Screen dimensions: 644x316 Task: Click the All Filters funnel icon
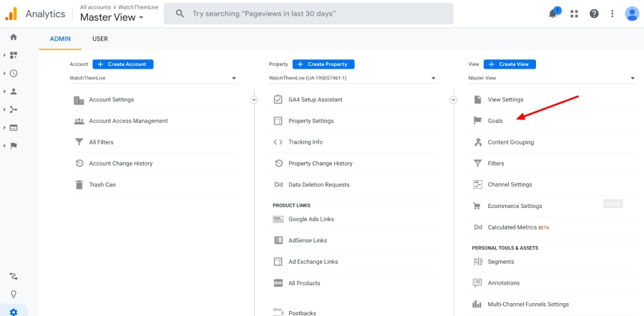tap(79, 142)
